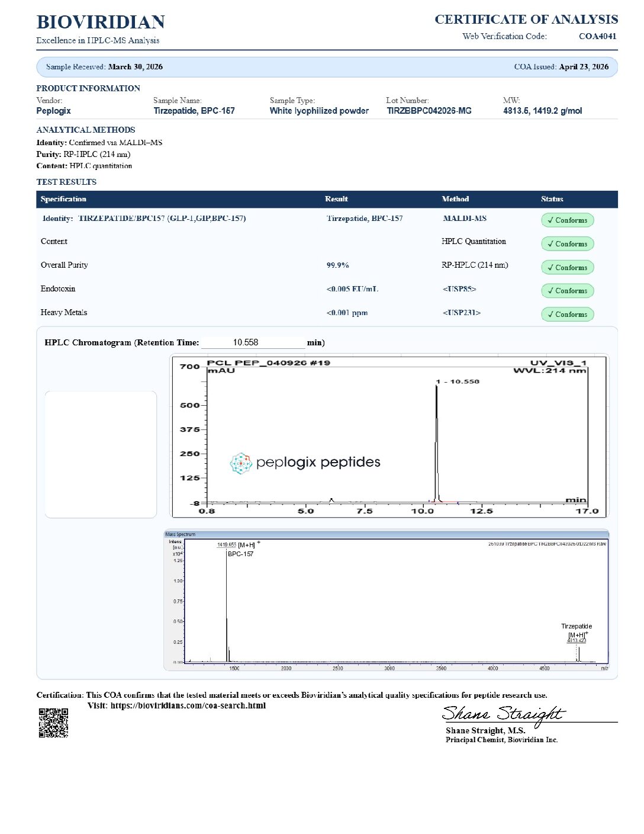Click the endotoxin result <0.005 EU/mL

352,289
